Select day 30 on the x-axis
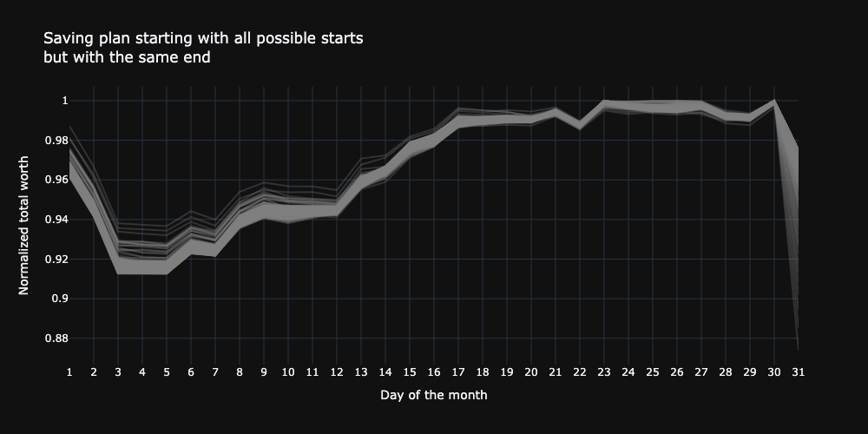868x434 pixels. pos(774,372)
